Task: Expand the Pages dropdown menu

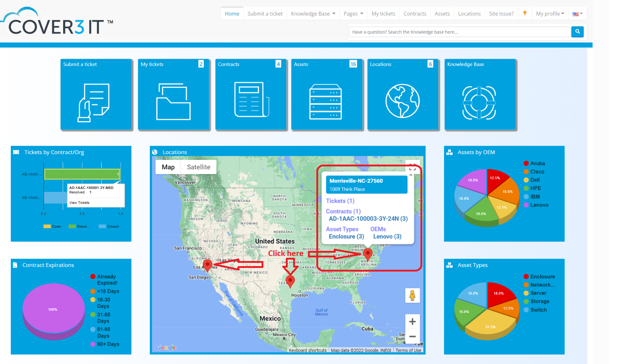Action: coord(353,14)
